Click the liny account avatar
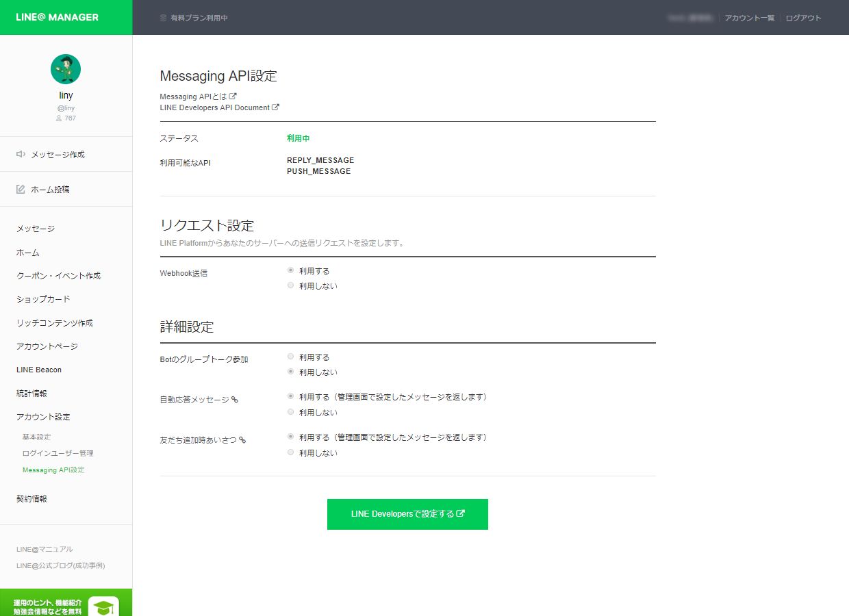This screenshot has width=849, height=616. point(66,69)
